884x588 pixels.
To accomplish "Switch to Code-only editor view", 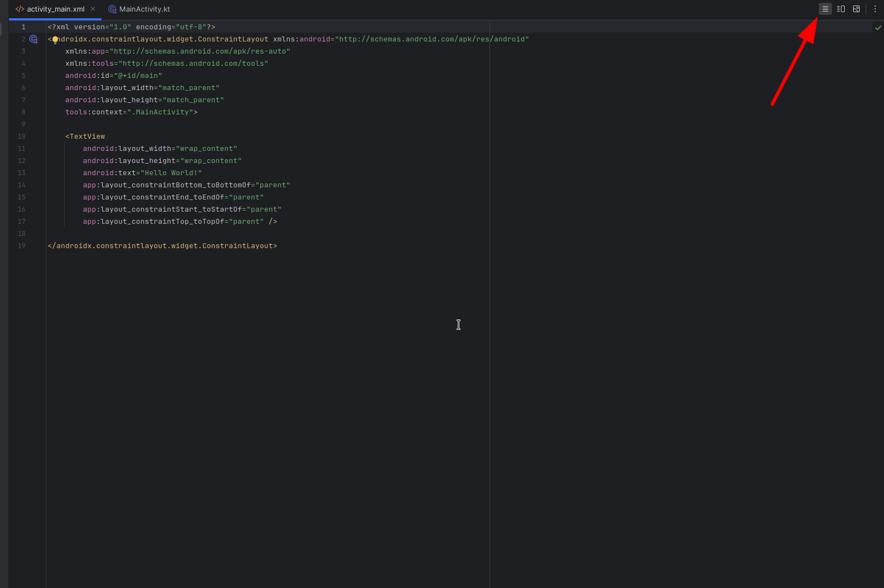I will pyautogui.click(x=825, y=9).
